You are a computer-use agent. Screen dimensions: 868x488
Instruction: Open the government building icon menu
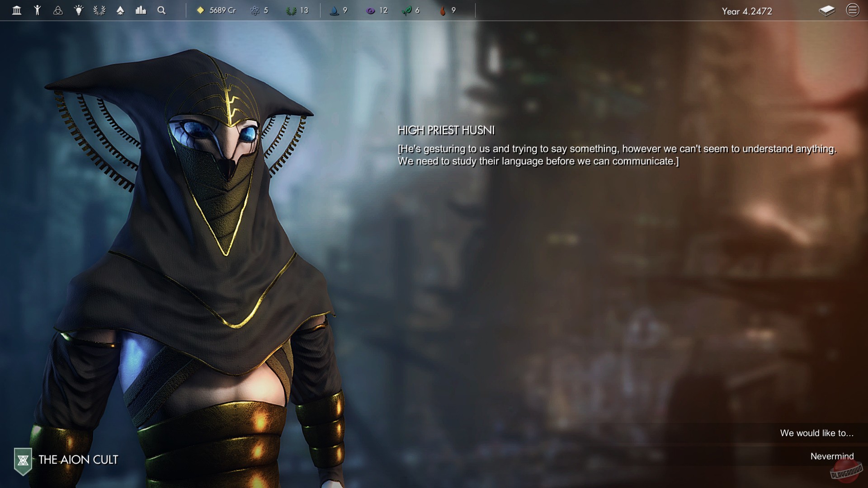pos(17,10)
